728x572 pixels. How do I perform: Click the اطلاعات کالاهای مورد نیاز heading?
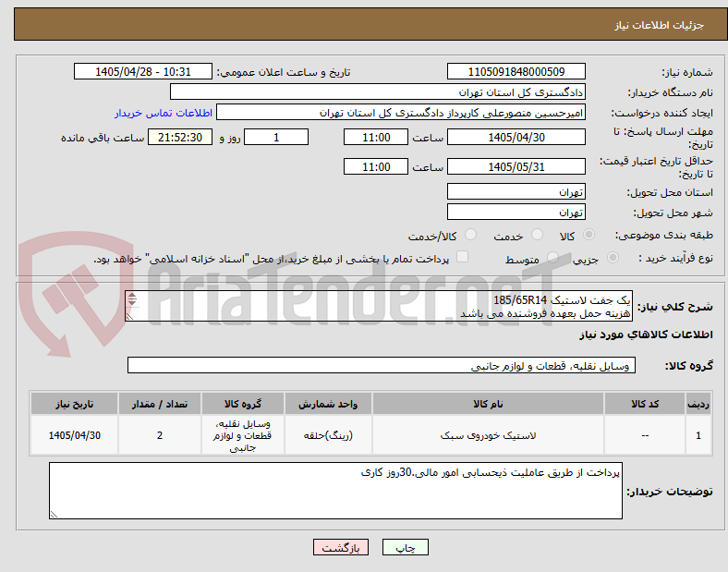646,335
